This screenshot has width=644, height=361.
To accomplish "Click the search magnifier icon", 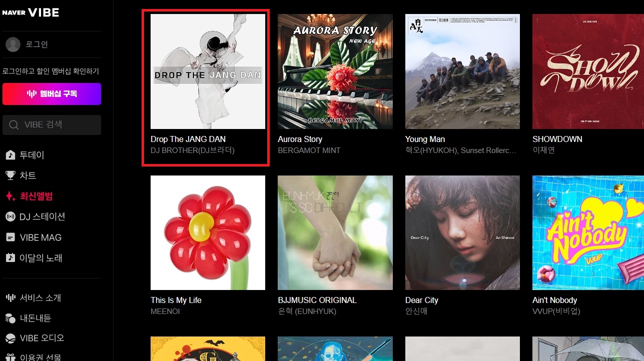I will pos(15,125).
